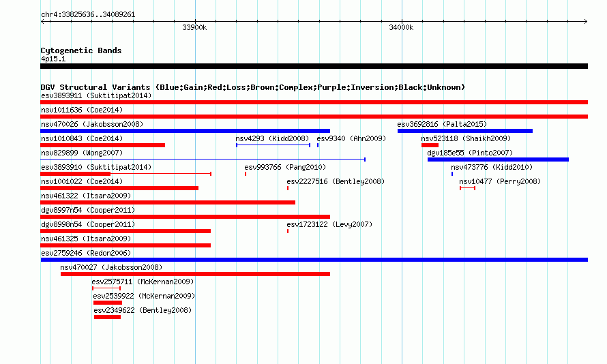The width and height of the screenshot is (607, 364).
Task: Select the esv2575711 red interval glyph
Action: [x=106, y=288]
